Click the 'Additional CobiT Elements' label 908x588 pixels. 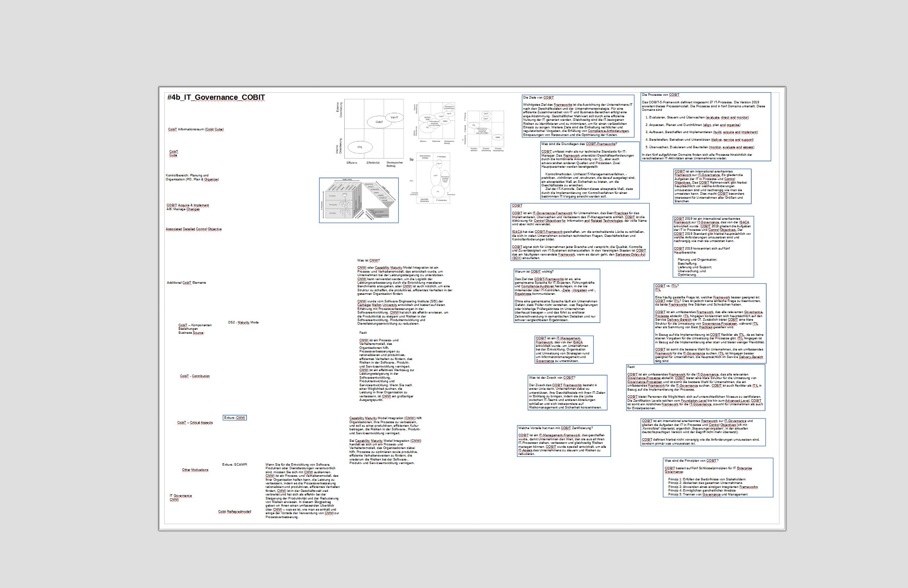[x=186, y=283]
